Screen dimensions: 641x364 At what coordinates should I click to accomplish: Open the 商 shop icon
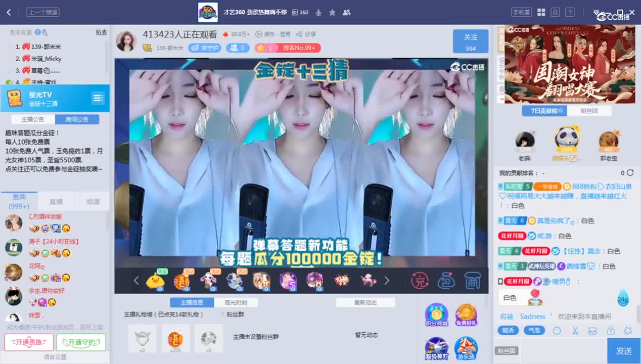coord(472,281)
